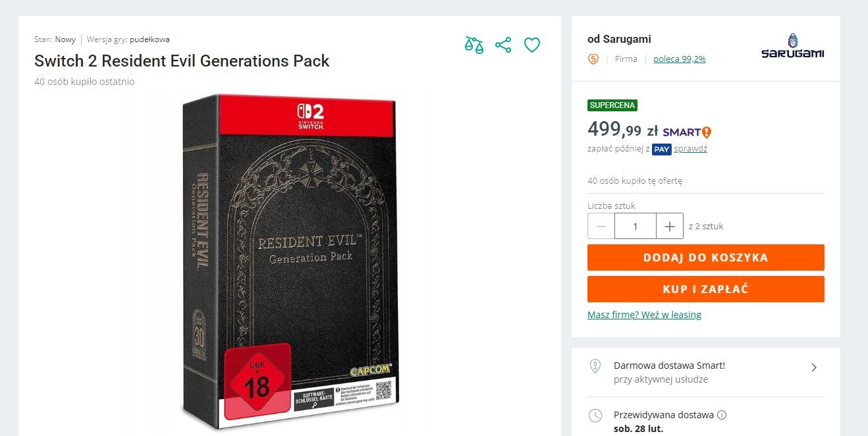Open the 'poleca 99,2%' seller rating link
Image resolution: width=868 pixels, height=436 pixels.
click(x=679, y=59)
